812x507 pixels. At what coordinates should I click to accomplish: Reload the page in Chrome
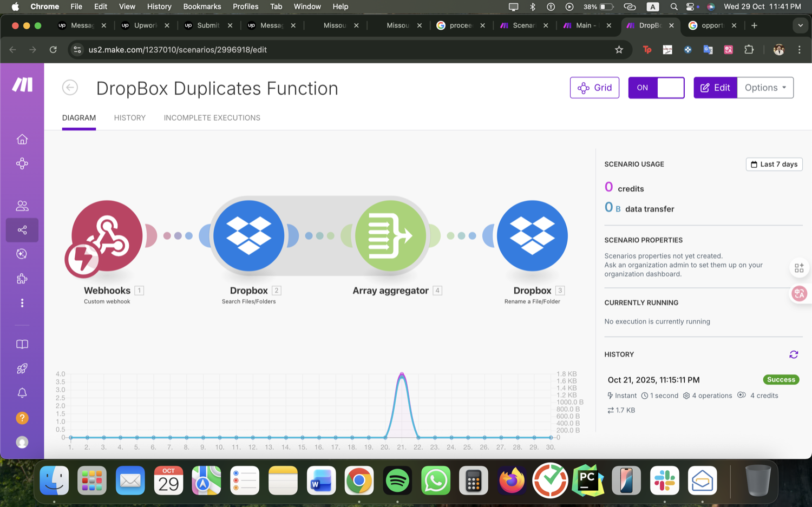[x=53, y=50]
